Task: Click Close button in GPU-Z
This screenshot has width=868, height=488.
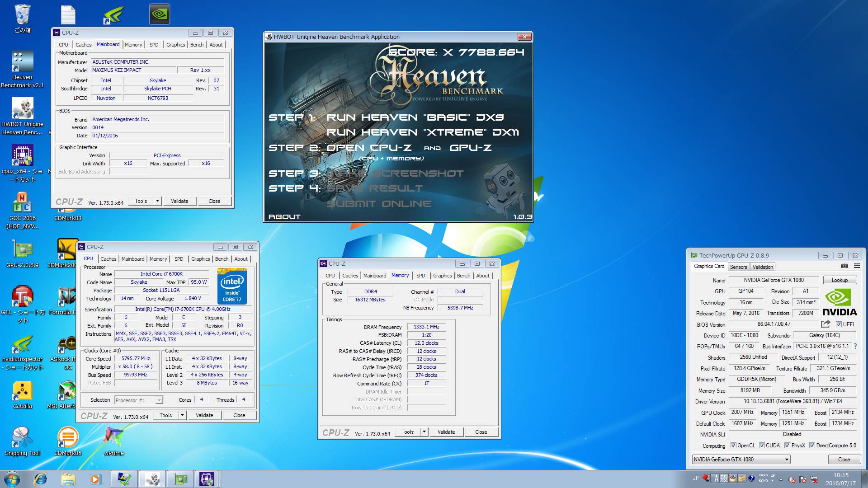Action: (844, 460)
